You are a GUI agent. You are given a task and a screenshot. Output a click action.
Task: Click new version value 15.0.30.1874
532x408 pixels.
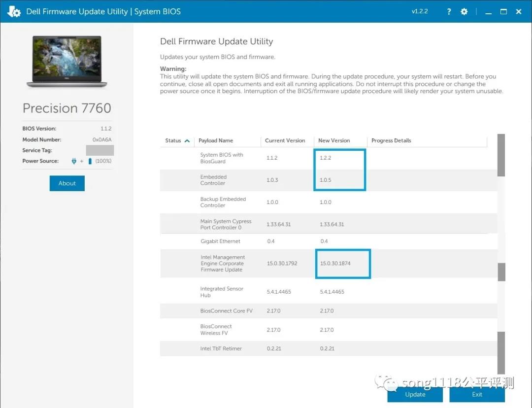[x=335, y=264]
